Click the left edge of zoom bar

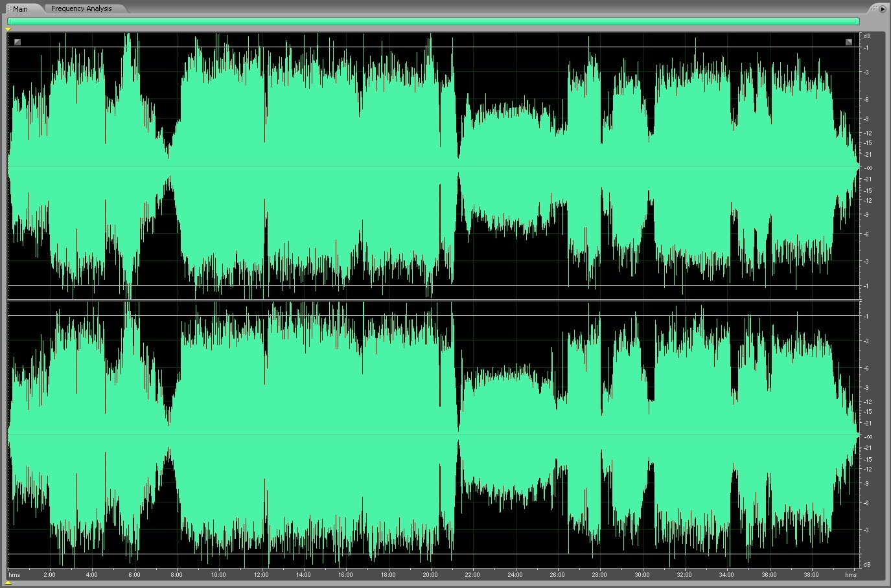9,21
